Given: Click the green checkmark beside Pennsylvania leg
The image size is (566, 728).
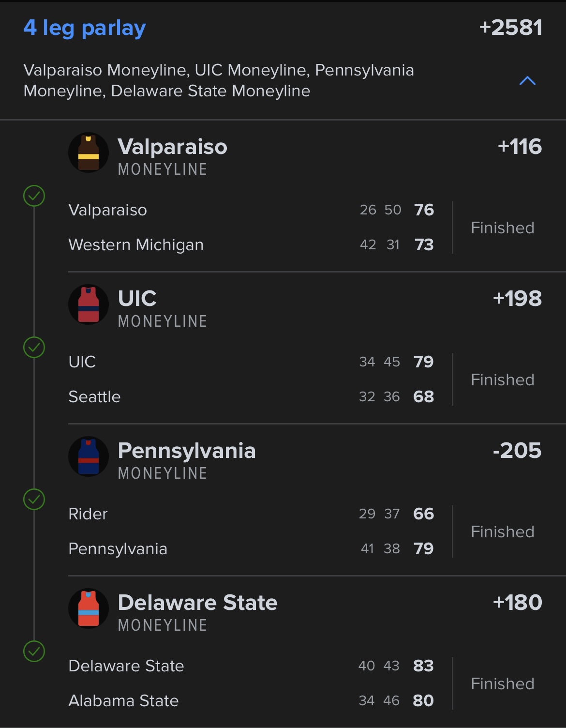Looking at the screenshot, I should (x=34, y=500).
